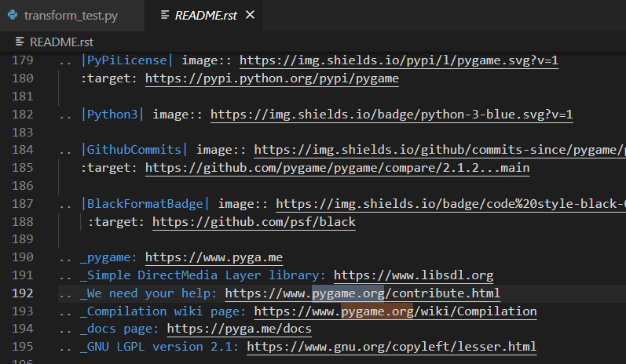Image resolution: width=626 pixels, height=364 pixels.
Task: Click the _GNU LGPL version 2.1: label
Action: 159,347
